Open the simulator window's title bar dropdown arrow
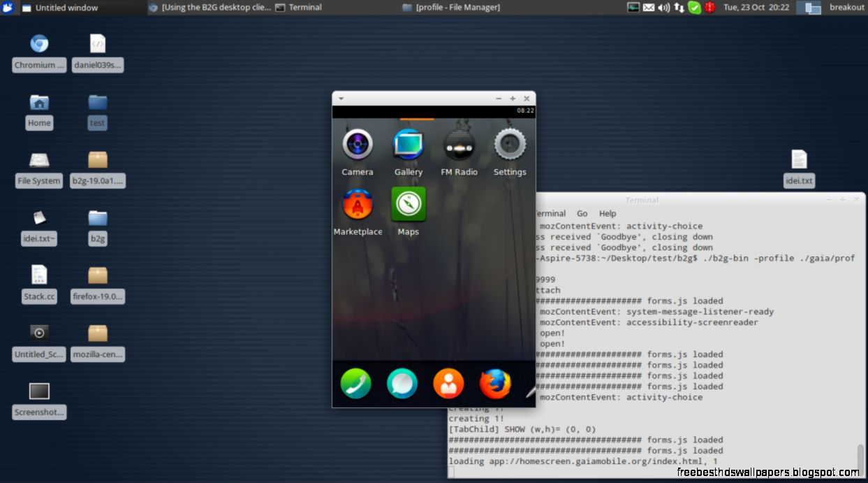Viewport: 868px width, 483px height. [x=341, y=98]
